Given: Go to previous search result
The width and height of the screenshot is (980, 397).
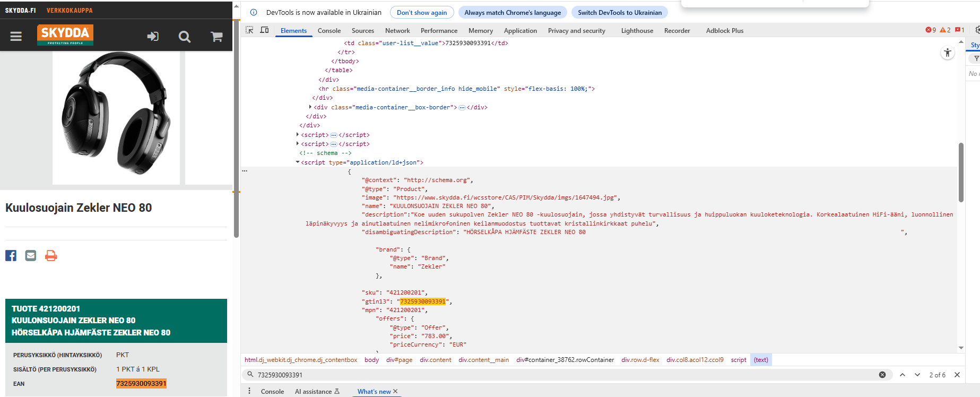Looking at the screenshot, I should click(903, 375).
